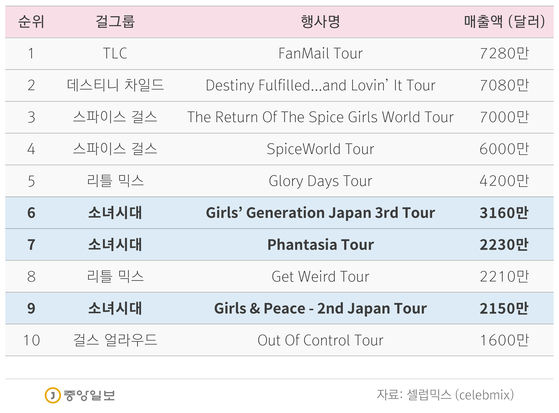Click the TLC group name cell
Viewport: 559px width, 413px height.
pyautogui.click(x=115, y=53)
